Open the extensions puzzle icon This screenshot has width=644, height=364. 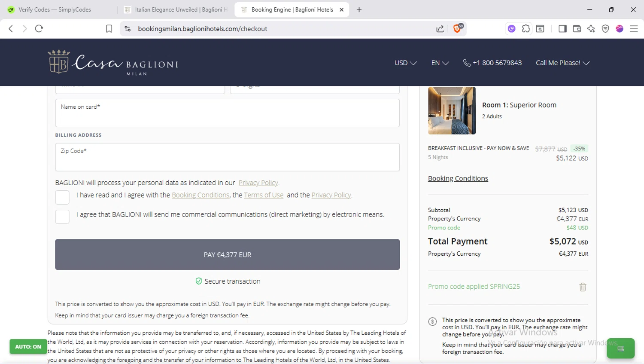pyautogui.click(x=526, y=29)
